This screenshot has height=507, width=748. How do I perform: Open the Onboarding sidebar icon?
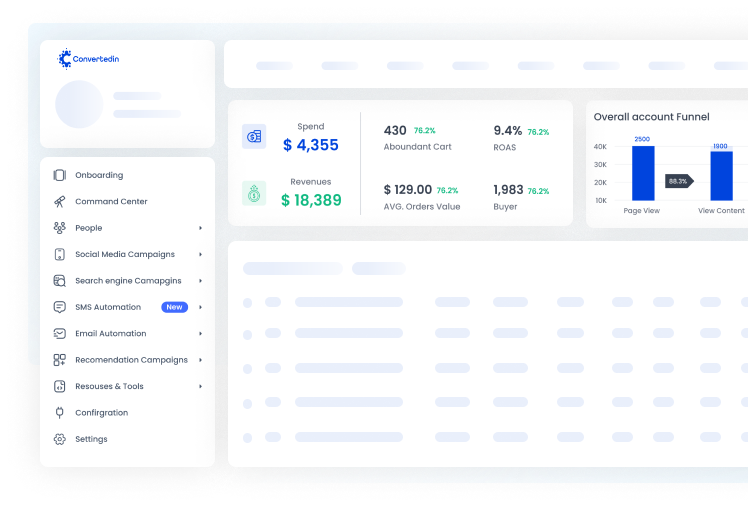coord(60,175)
